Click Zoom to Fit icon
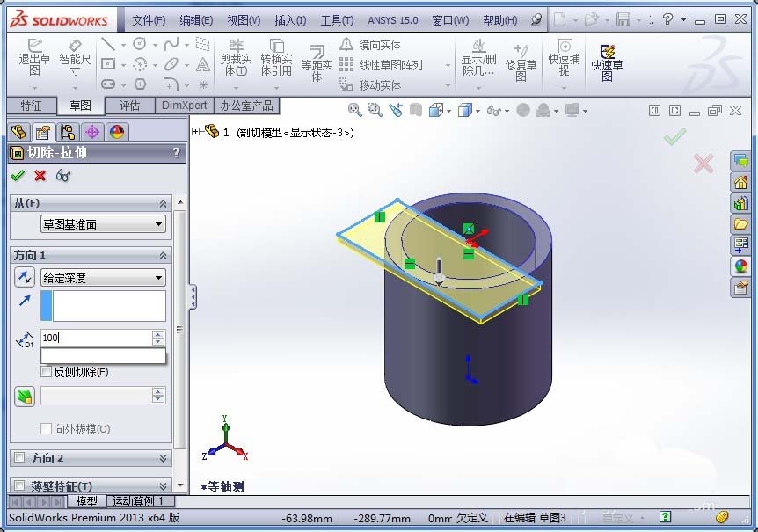758x532 pixels. click(354, 110)
